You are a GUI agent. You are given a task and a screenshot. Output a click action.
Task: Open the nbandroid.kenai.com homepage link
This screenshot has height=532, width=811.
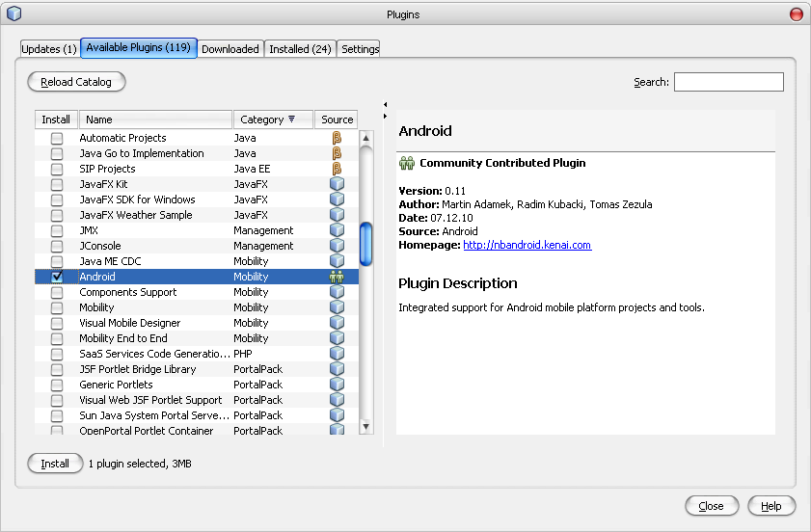(x=527, y=245)
